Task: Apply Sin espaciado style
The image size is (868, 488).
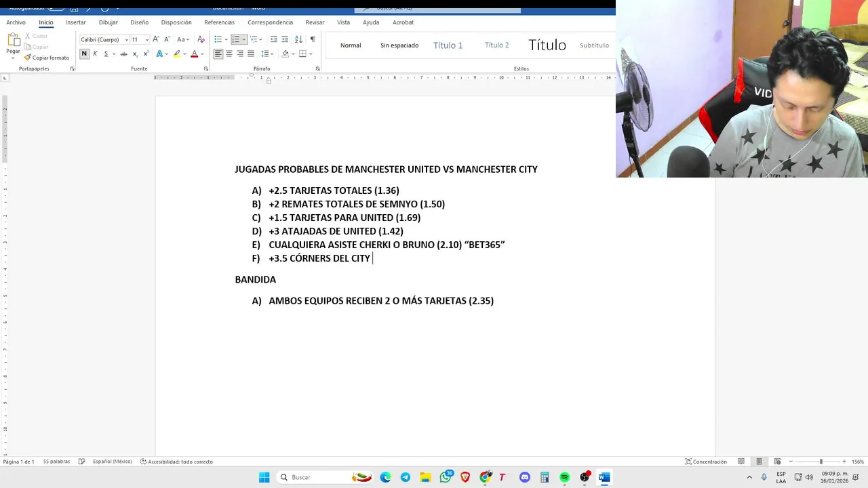Action: point(399,45)
